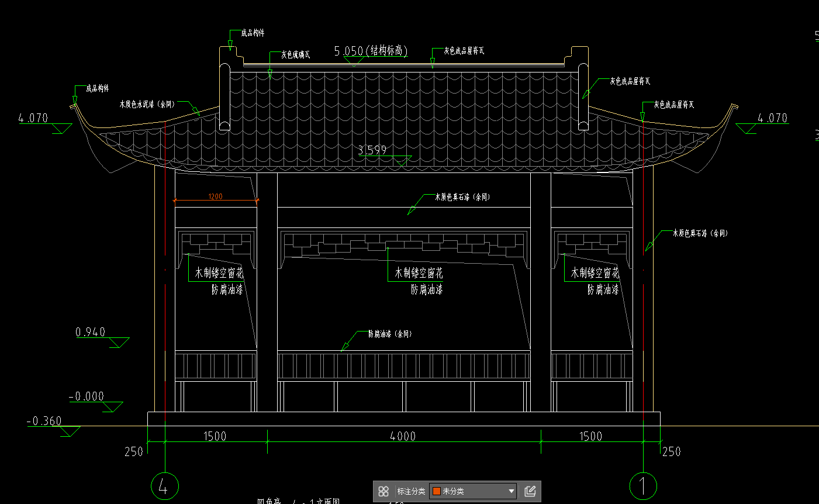Select the 4000 dimension text
Viewport: 819px width, 504px height.
[x=403, y=436]
